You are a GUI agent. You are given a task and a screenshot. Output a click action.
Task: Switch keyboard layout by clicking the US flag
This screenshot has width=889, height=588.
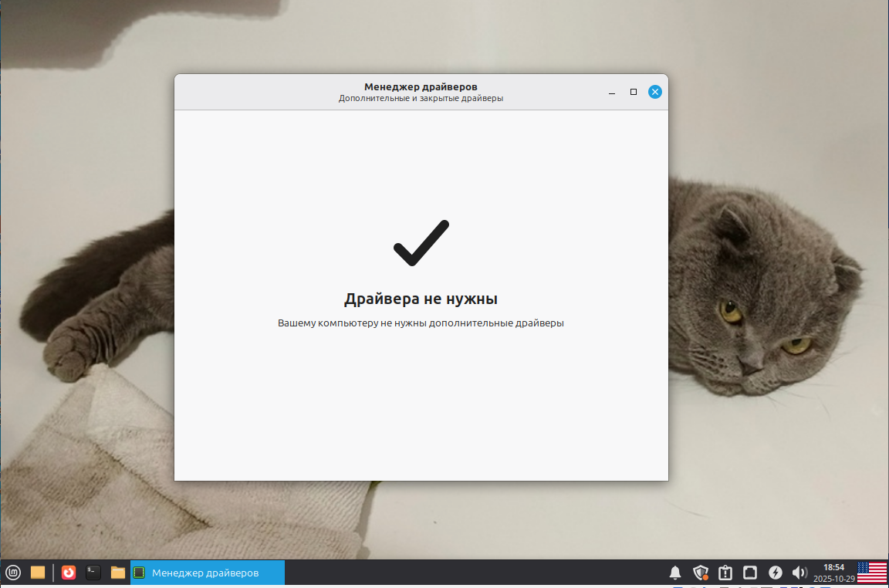(x=872, y=573)
